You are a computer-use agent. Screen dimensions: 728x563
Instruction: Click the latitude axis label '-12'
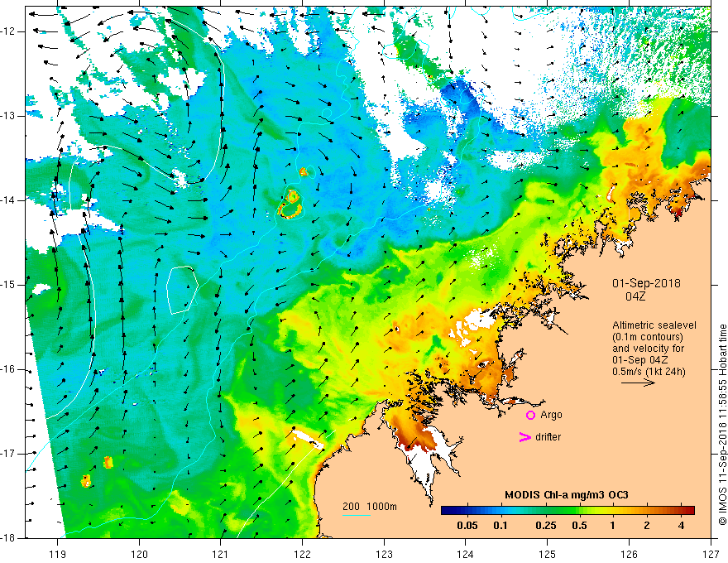point(8,31)
